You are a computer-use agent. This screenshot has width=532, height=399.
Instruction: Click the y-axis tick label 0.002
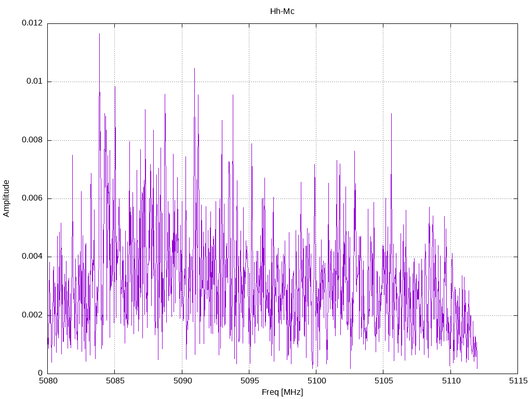(x=32, y=315)
